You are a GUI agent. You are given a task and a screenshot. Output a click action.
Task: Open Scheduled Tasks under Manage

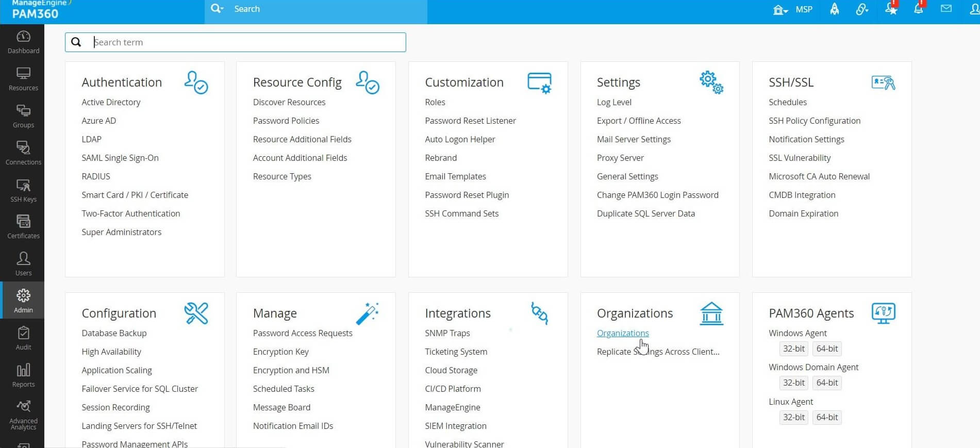[284, 389]
